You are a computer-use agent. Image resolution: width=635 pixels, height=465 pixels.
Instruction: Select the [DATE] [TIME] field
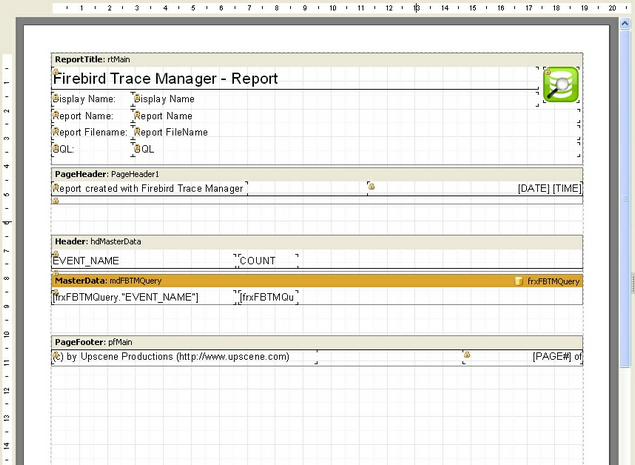coord(475,188)
